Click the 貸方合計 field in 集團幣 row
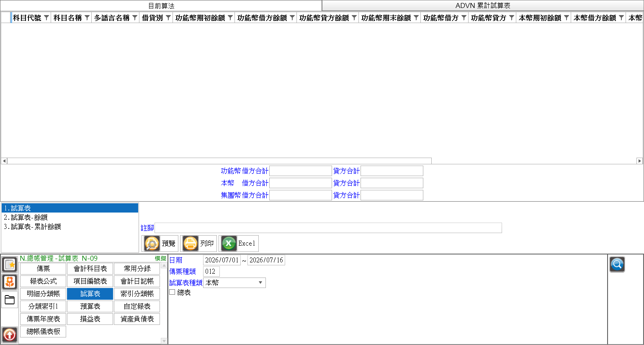 pyautogui.click(x=392, y=195)
